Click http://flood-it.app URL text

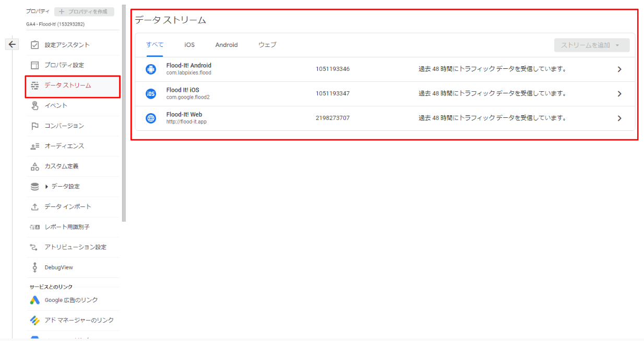point(187,122)
